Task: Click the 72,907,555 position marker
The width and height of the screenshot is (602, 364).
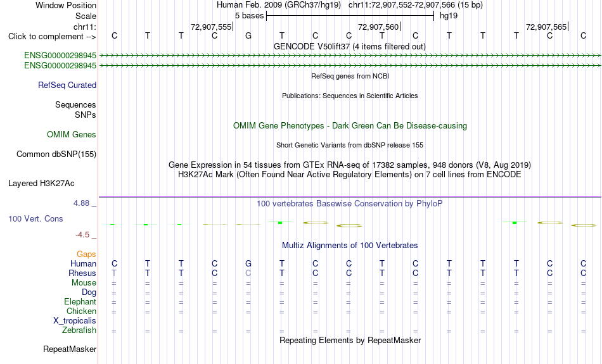Action: pyautogui.click(x=212, y=27)
